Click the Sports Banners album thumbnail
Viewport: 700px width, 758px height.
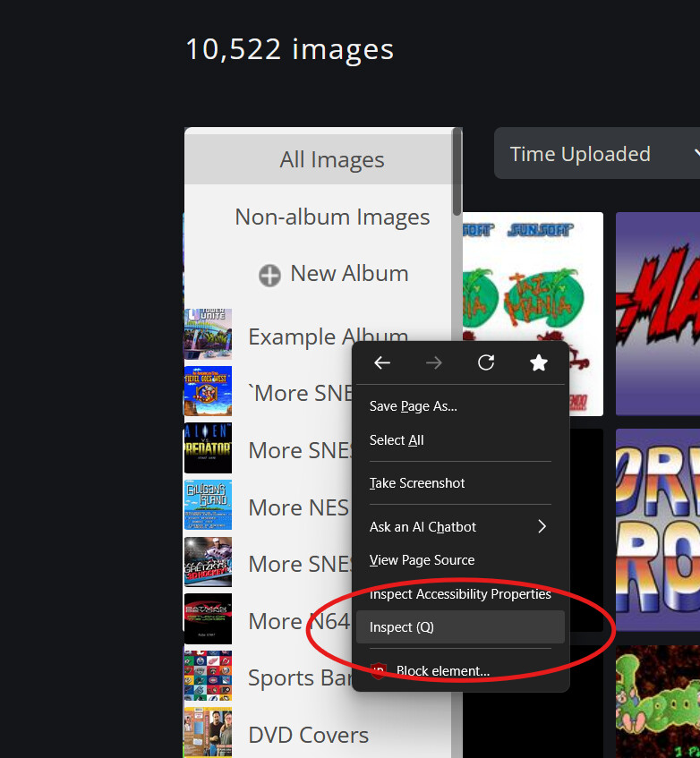[x=208, y=677]
